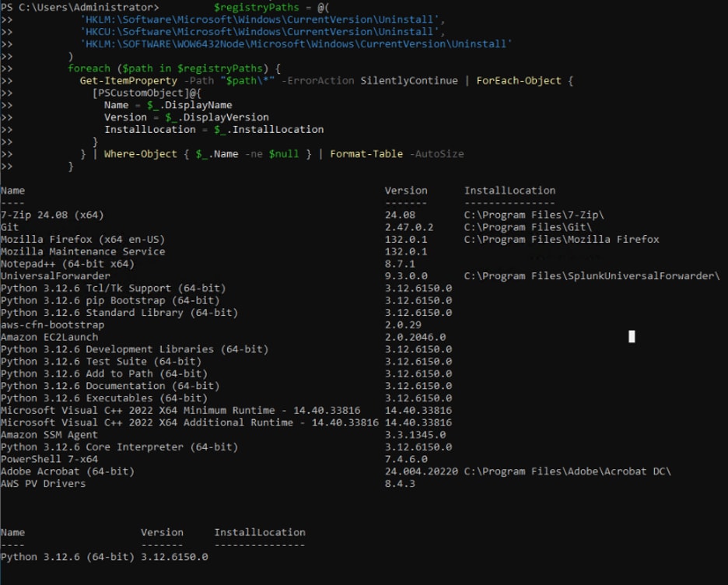This screenshot has width=728, height=585.
Task: Click Python 3.12.6 Core Interpreter entry
Action: click(x=119, y=447)
